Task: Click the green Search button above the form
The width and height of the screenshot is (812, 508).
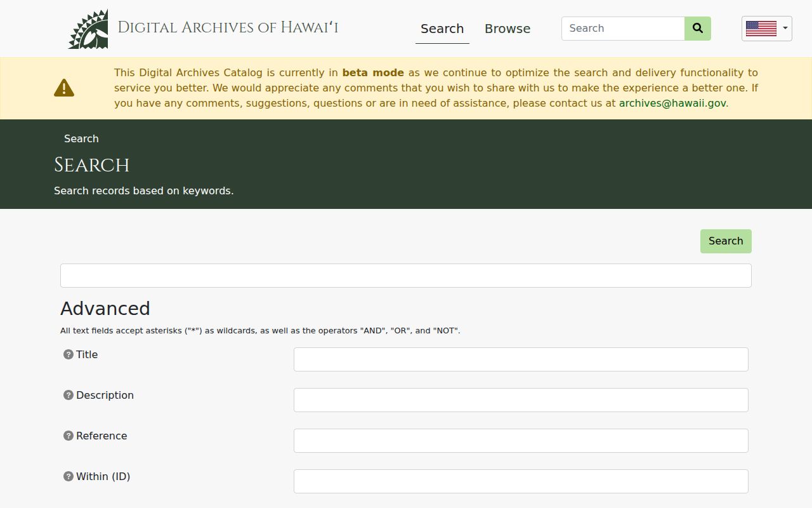Action: click(726, 241)
